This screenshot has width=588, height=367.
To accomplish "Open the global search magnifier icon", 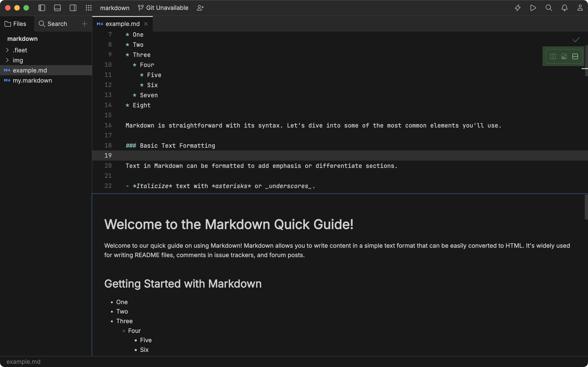I will (549, 8).
